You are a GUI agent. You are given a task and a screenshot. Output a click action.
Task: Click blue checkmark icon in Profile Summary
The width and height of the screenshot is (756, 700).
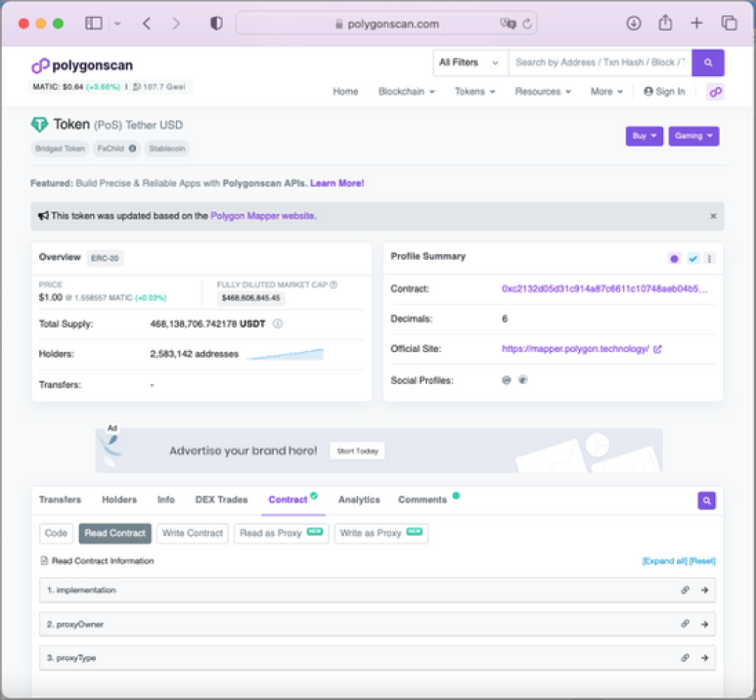693,259
